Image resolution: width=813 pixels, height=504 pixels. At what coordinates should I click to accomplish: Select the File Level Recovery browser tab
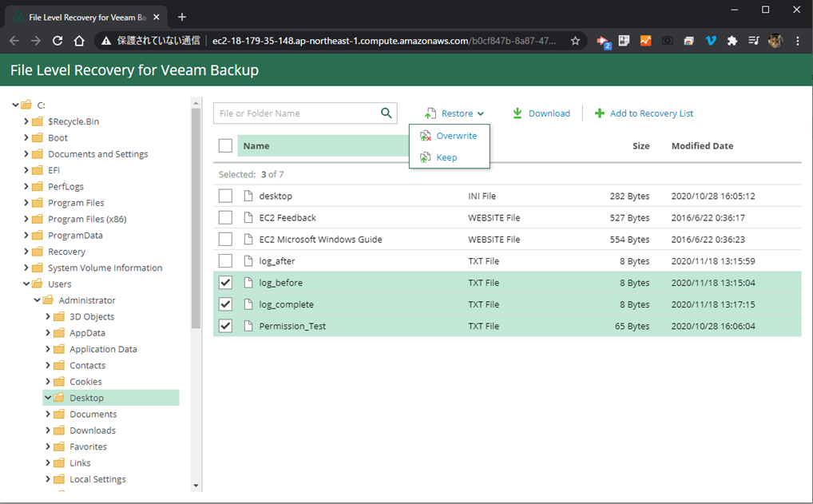86,17
